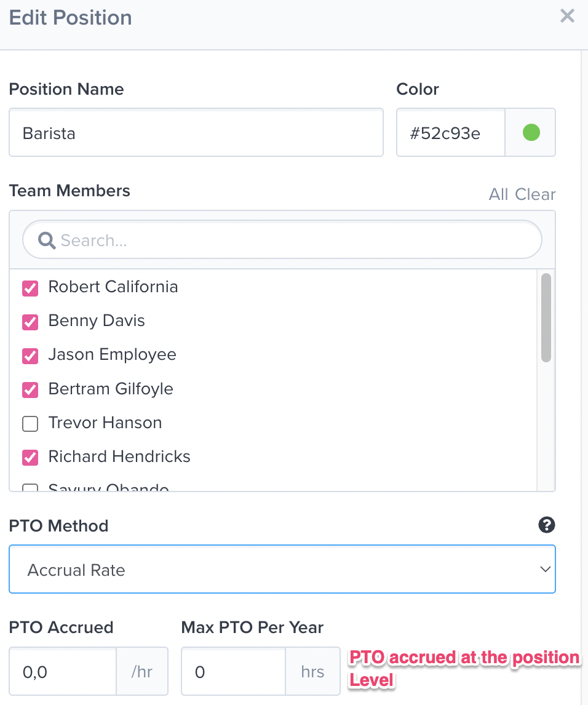Click the Position Name input field

(x=196, y=133)
